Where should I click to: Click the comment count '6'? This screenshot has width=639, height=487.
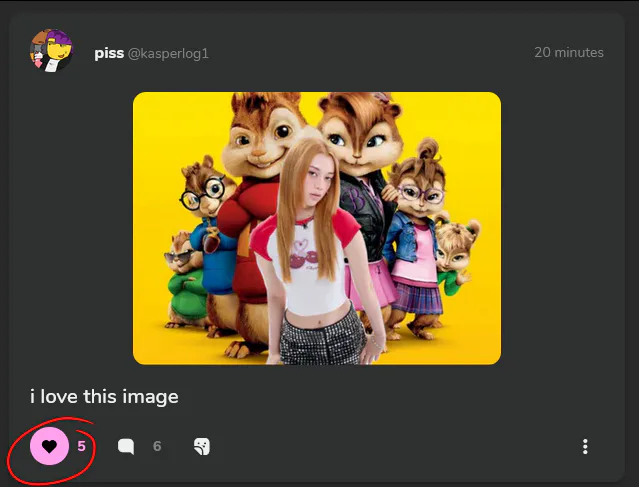[x=157, y=446]
